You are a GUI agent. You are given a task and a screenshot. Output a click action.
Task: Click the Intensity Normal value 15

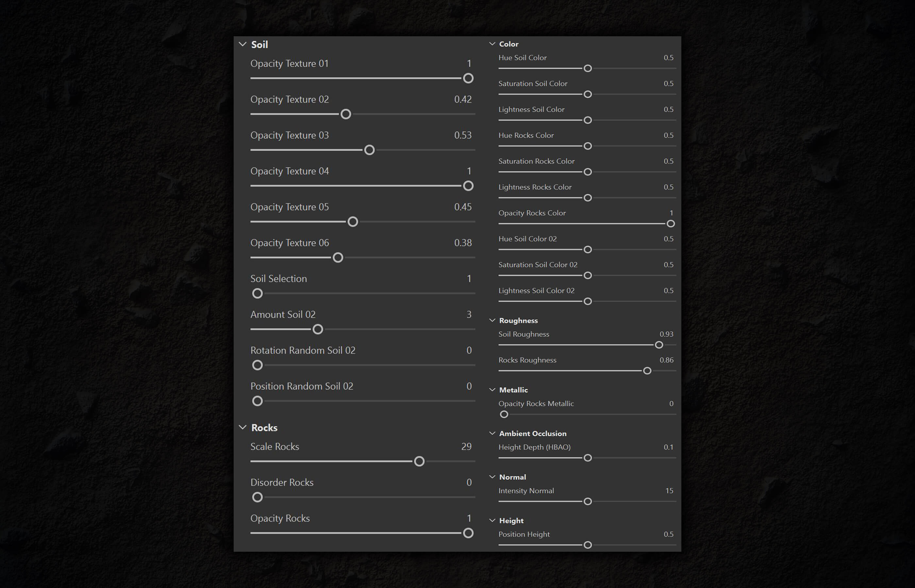tap(670, 491)
